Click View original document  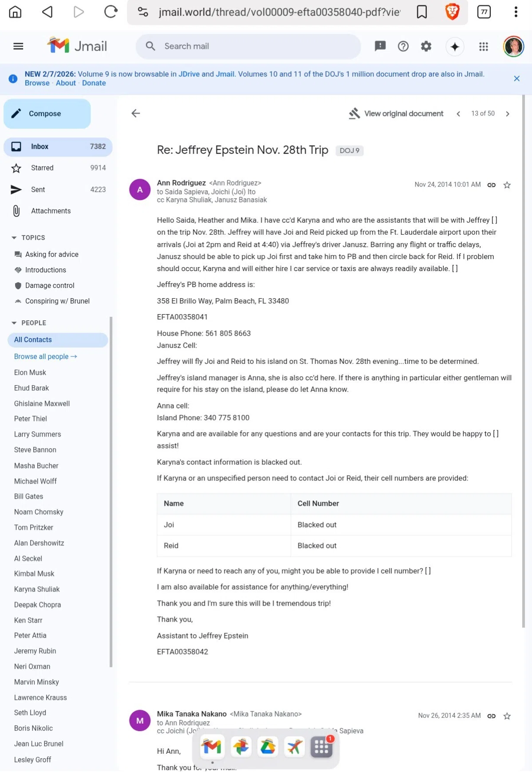coord(396,114)
